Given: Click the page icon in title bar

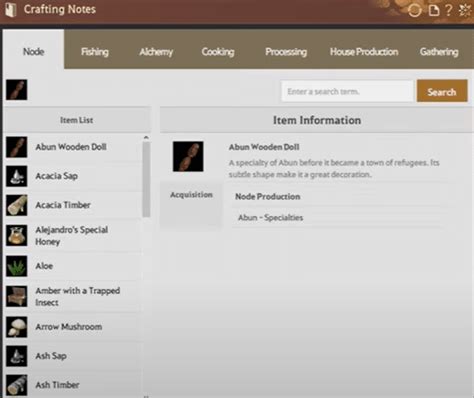Looking at the screenshot, I should [x=433, y=10].
